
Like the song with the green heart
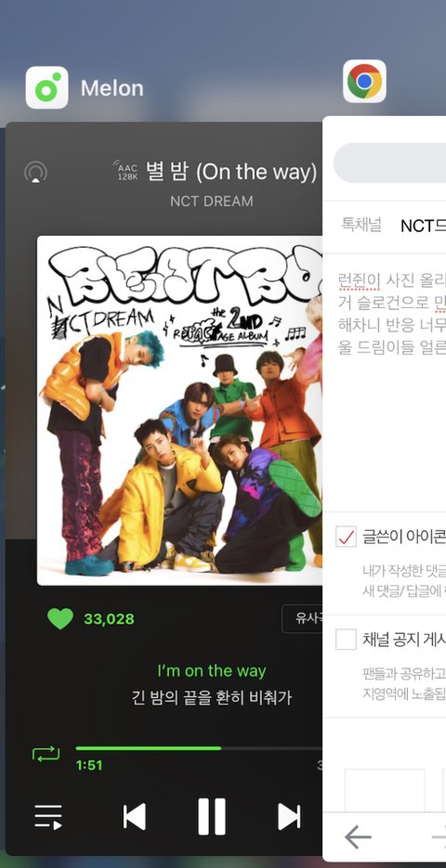pyautogui.click(x=59, y=619)
